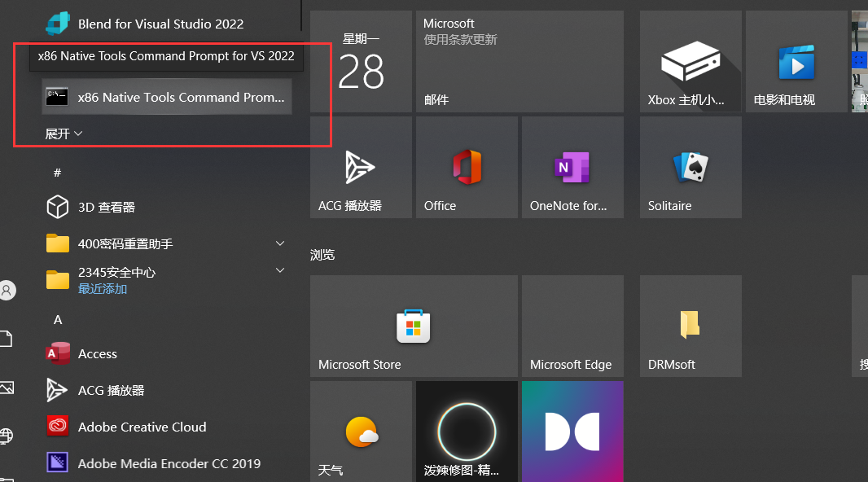Open the Office tile
Viewport: 868px width, 482px height.
tap(467, 168)
